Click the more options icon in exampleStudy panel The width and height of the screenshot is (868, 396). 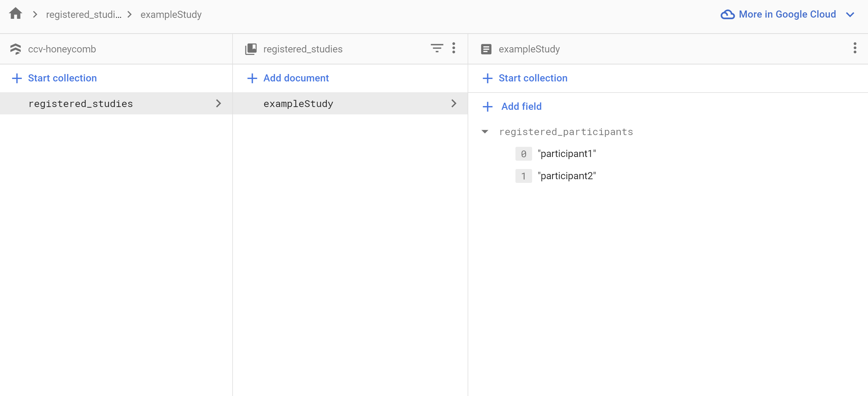coord(855,48)
